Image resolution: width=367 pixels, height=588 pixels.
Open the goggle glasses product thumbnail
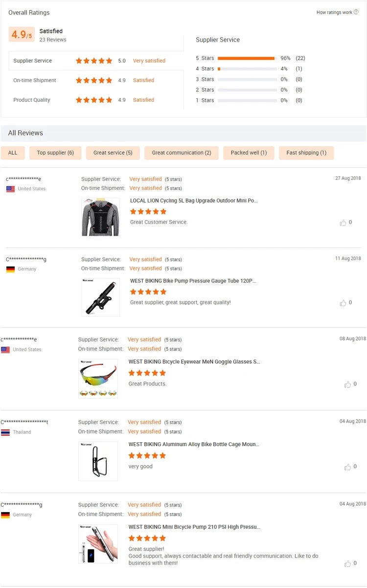click(98, 378)
